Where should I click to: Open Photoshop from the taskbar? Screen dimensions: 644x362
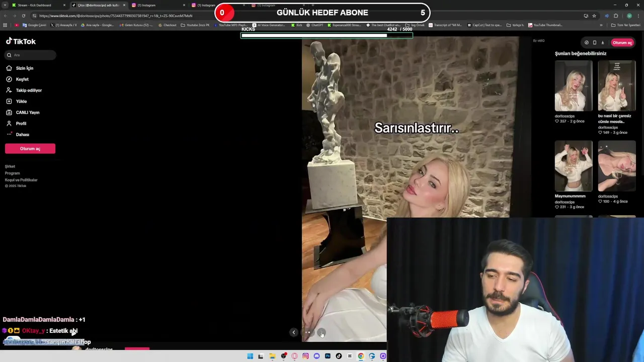click(328, 356)
